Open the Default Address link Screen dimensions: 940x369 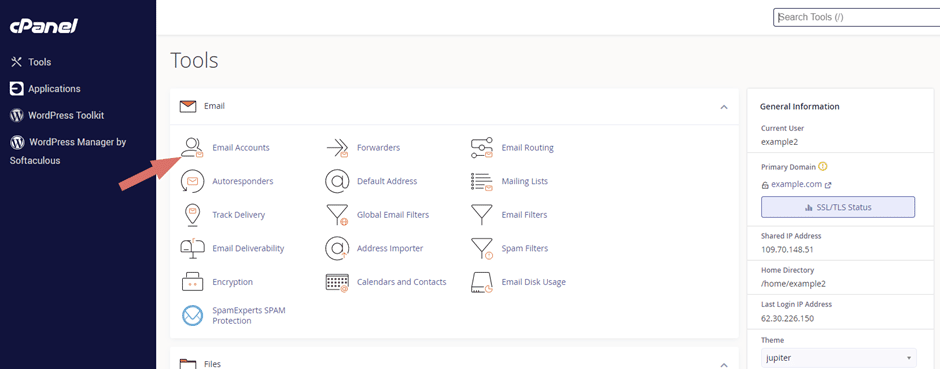point(387,181)
